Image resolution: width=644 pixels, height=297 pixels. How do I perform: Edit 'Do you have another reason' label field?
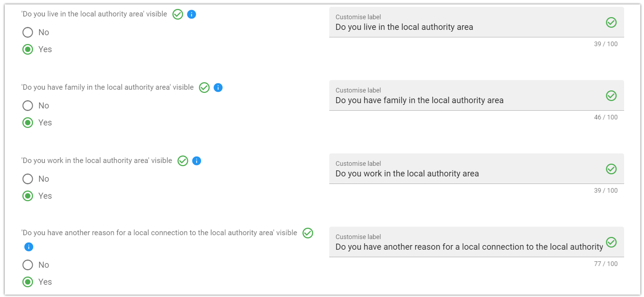[464, 247]
